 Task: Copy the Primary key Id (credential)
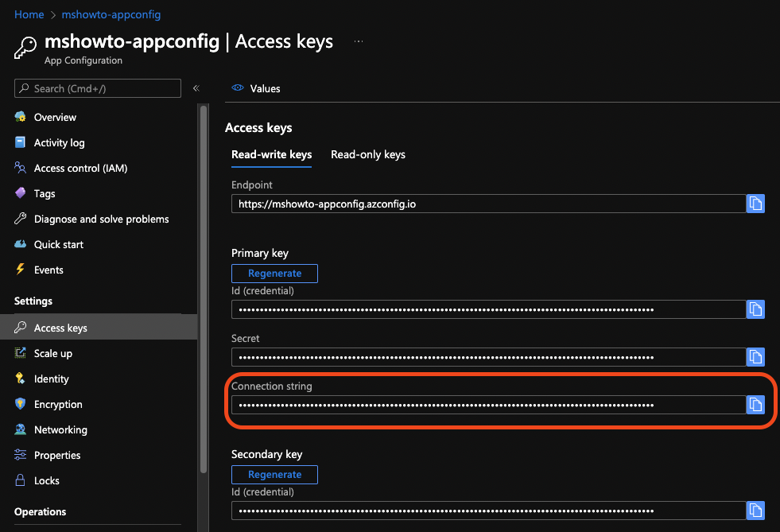pos(755,309)
